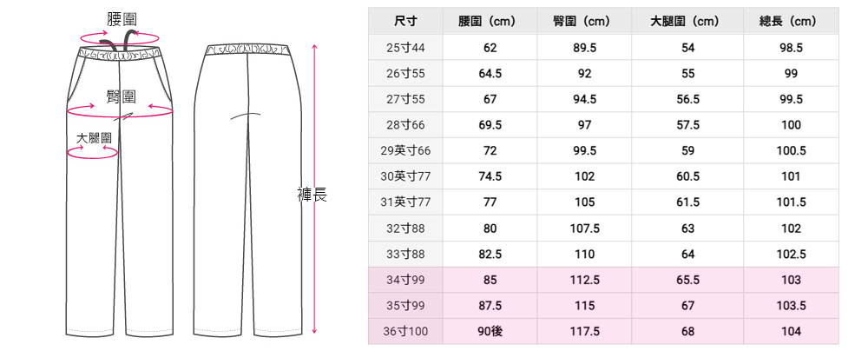
Task: Select the 臀围 (cm) column header
Action: click(584, 21)
